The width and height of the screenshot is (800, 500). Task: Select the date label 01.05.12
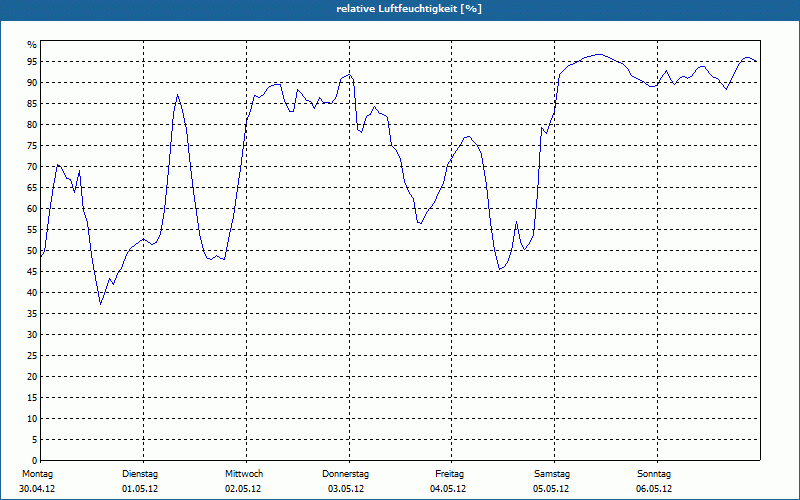click(x=140, y=489)
